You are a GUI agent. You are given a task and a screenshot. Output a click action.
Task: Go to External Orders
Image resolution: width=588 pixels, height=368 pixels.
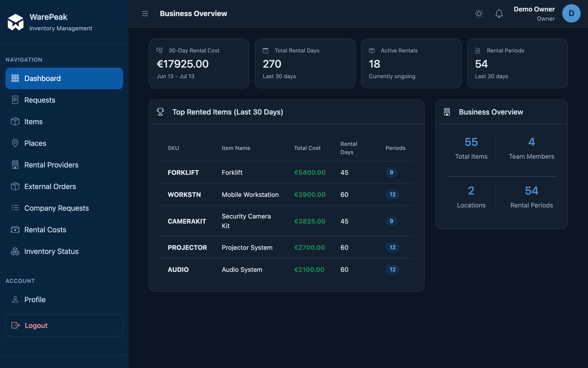pos(64,187)
